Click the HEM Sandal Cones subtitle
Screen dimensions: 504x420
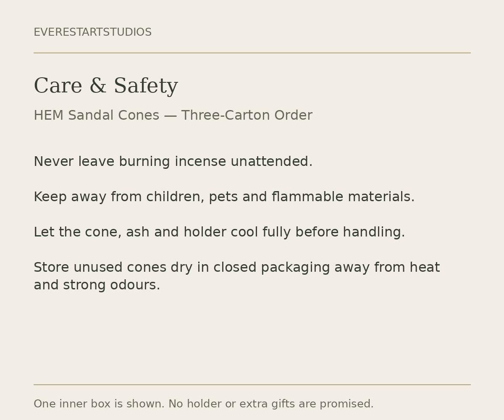173,115
